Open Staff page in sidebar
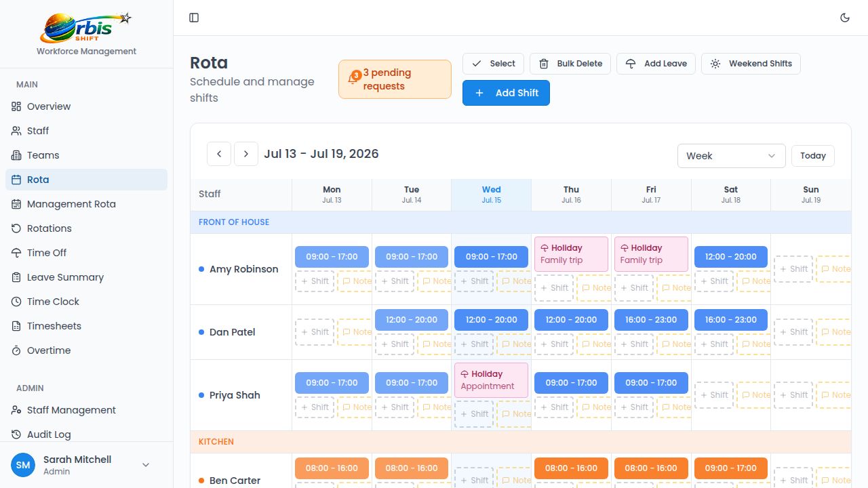 (86, 131)
